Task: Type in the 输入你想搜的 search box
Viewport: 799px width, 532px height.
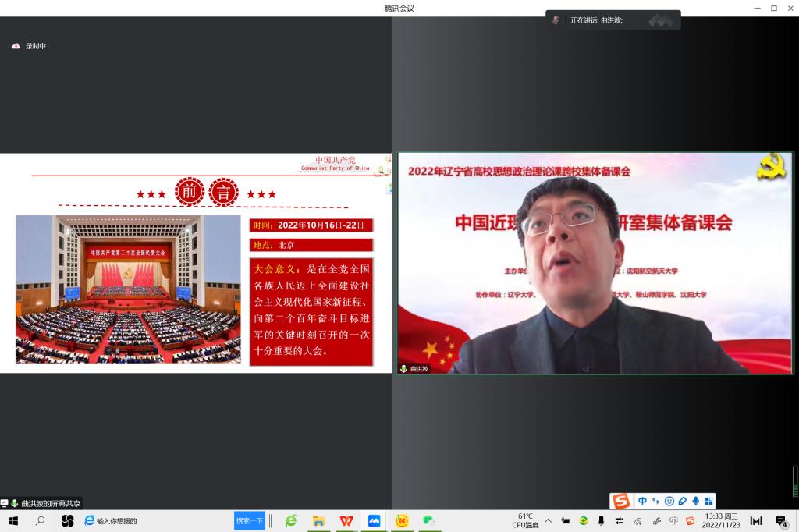Action: coord(156,520)
